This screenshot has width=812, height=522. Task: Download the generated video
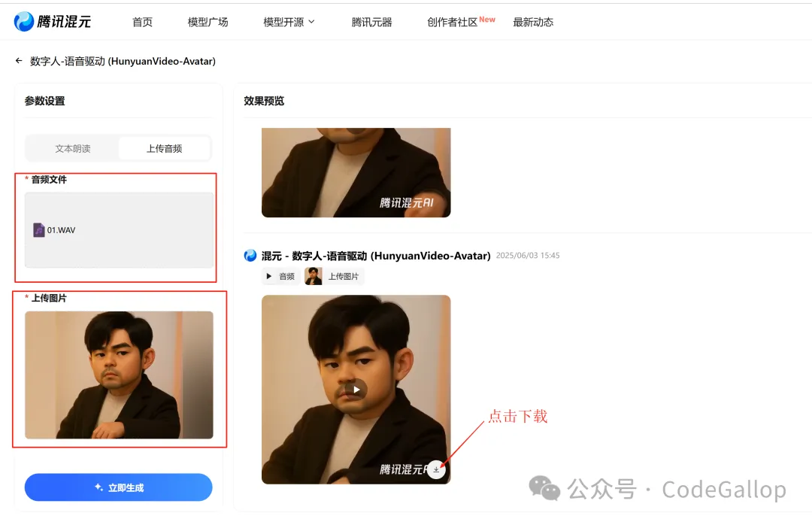437,469
